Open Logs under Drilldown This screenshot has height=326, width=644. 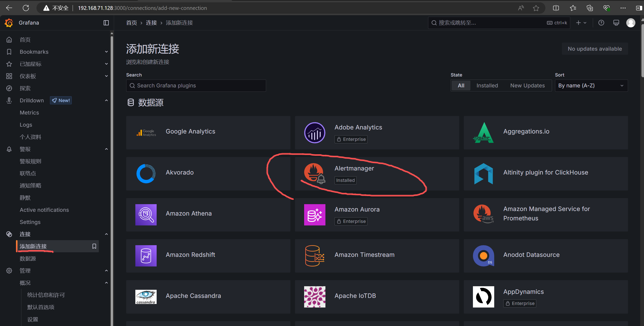pyautogui.click(x=26, y=125)
